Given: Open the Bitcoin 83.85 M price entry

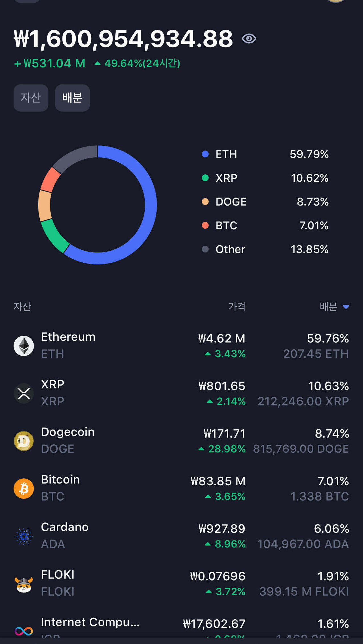Looking at the screenshot, I should [x=218, y=481].
